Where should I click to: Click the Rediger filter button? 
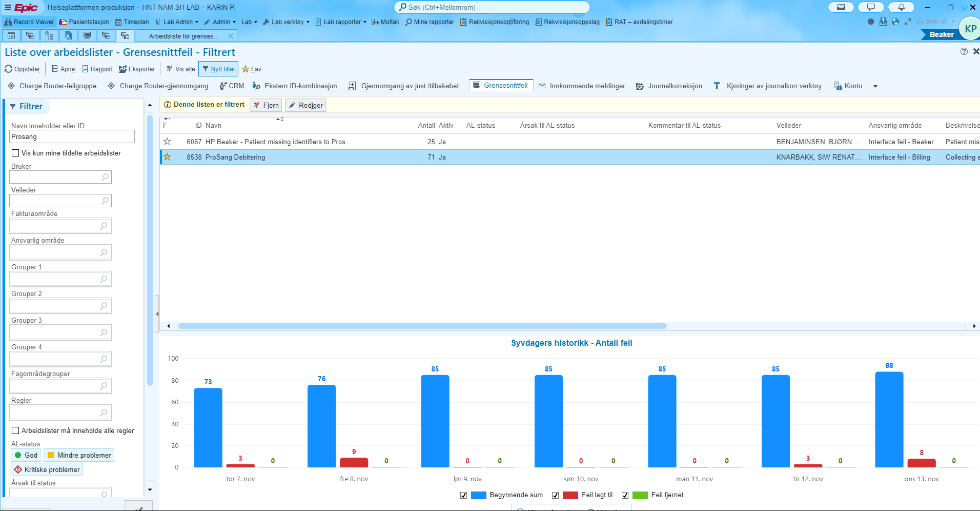click(x=305, y=105)
